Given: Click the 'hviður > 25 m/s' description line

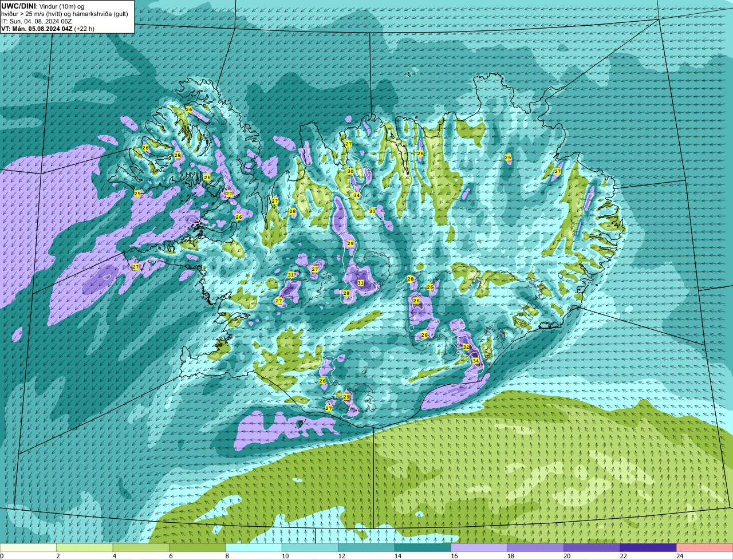Looking at the screenshot, I should [64, 13].
